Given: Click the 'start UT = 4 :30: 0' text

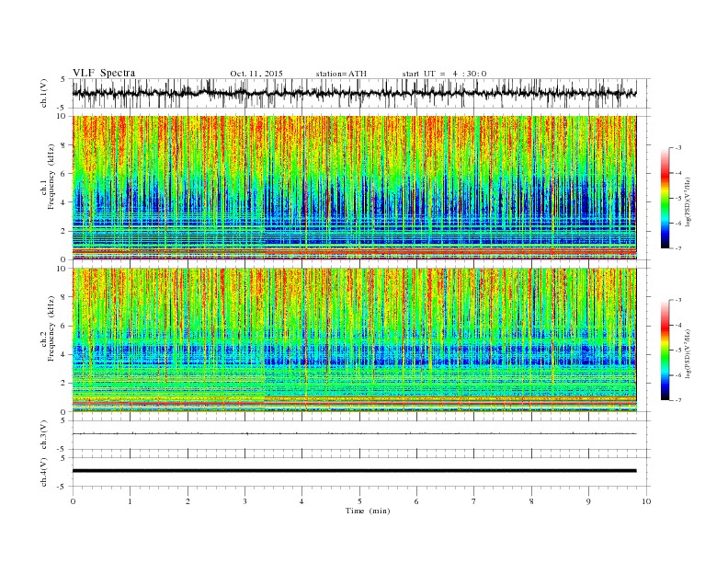Looking at the screenshot, I should (x=444, y=74).
